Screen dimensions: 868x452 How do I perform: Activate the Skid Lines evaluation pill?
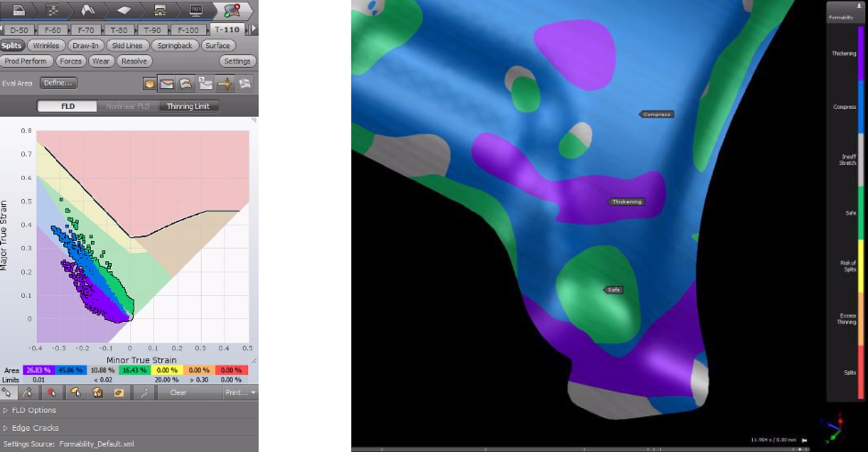click(127, 46)
